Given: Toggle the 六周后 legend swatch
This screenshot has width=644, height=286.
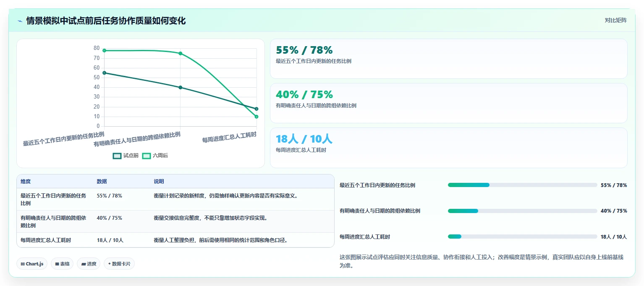Looking at the screenshot, I should click(x=147, y=156).
